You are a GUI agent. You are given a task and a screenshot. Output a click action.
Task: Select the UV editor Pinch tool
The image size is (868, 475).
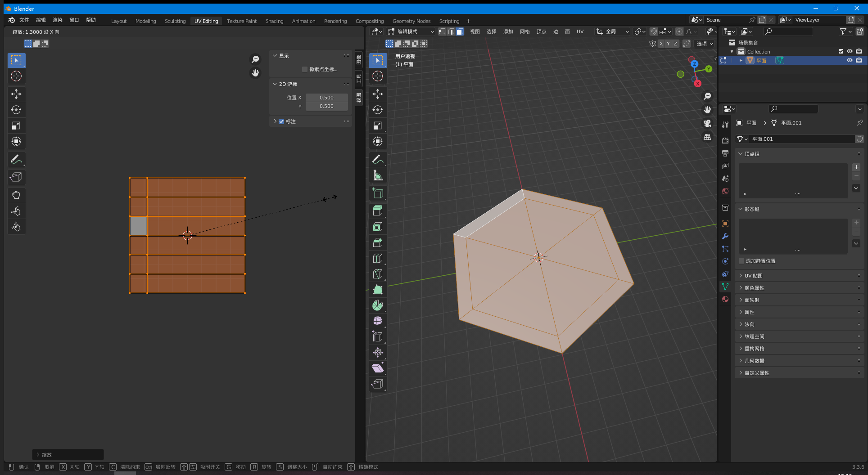tap(16, 227)
